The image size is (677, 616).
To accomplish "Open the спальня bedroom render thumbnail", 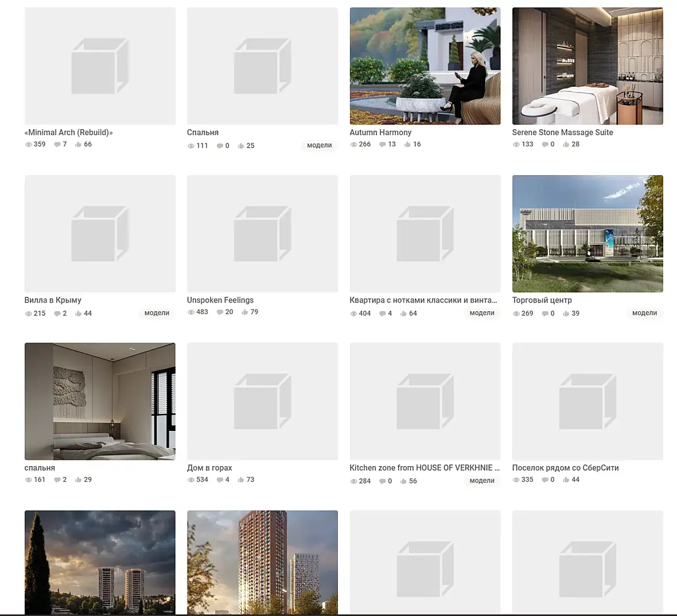I will [100, 401].
